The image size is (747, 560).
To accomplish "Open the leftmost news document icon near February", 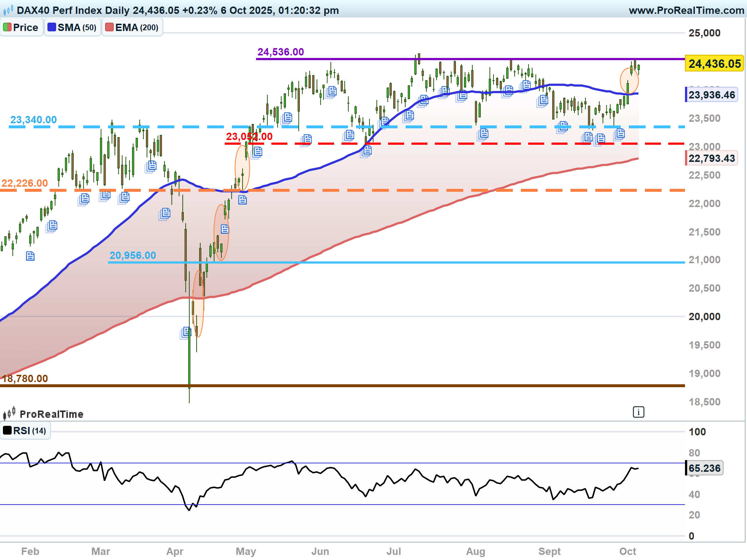I will coord(30,256).
